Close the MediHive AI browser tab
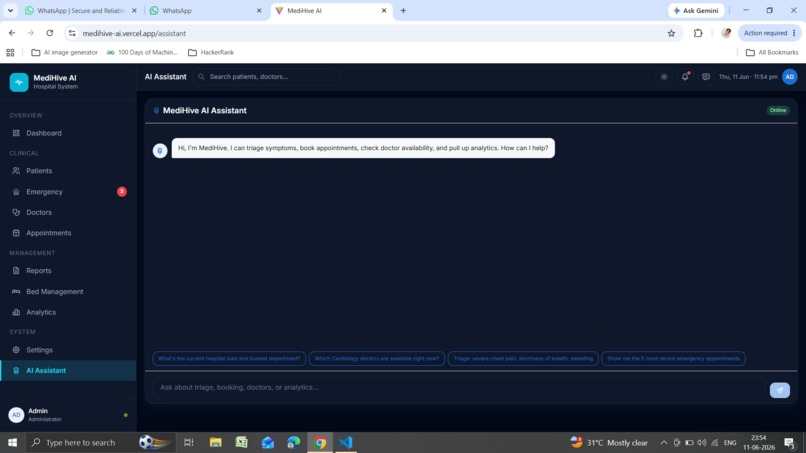Image resolution: width=806 pixels, height=453 pixels. tap(383, 10)
